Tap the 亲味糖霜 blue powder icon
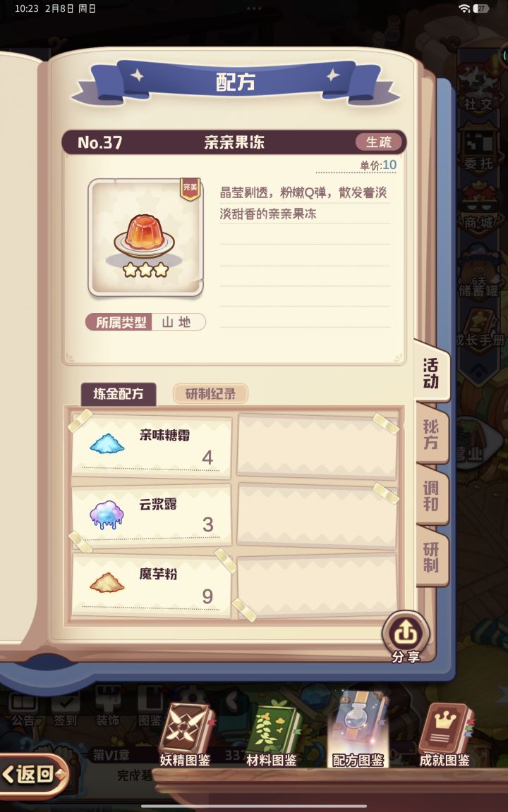This screenshot has width=508, height=812. tap(107, 443)
